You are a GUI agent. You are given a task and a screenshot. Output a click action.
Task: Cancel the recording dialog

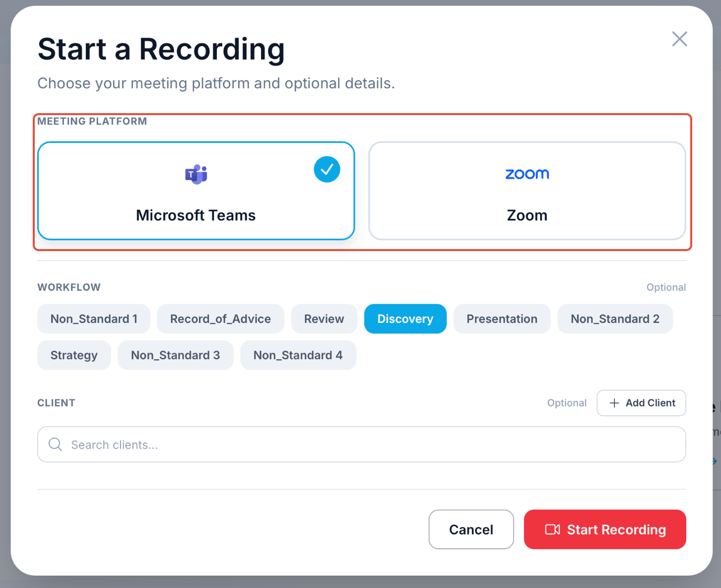[x=471, y=529]
